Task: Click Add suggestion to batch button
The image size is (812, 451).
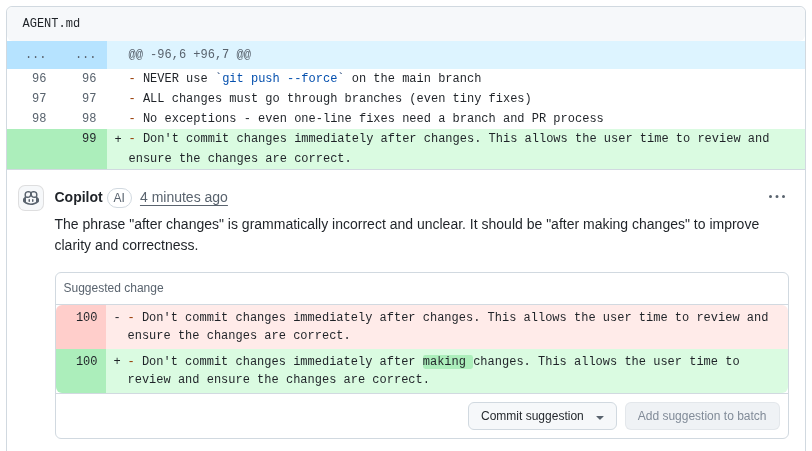Action: click(x=702, y=416)
